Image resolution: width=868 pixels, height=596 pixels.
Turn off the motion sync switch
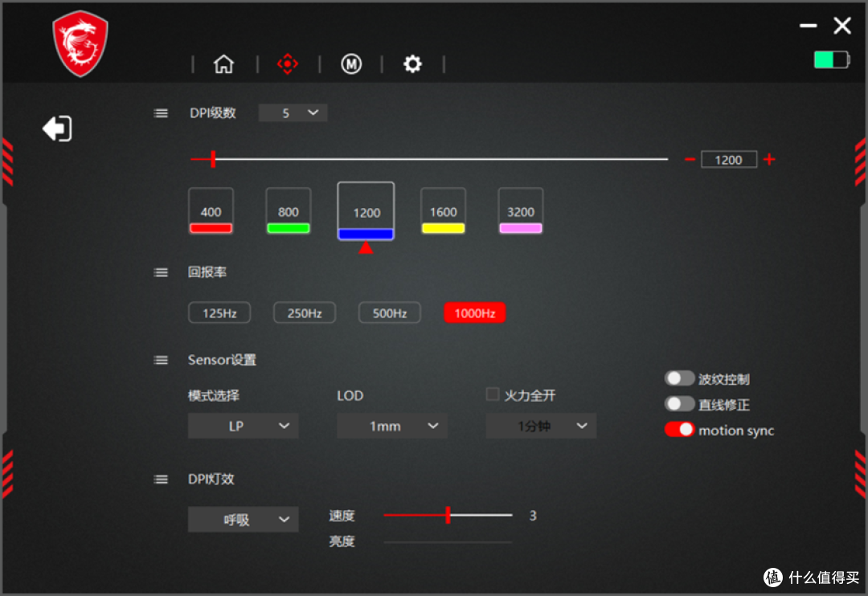679,430
